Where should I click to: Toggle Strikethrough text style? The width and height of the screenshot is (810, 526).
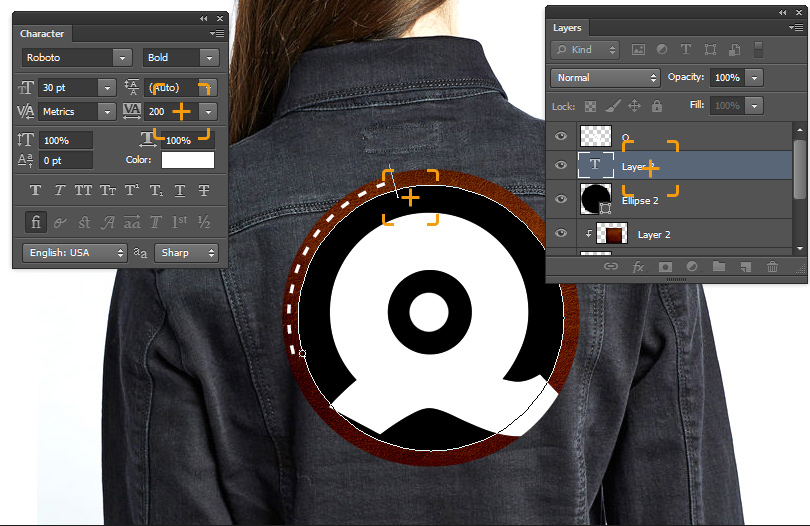click(x=204, y=190)
